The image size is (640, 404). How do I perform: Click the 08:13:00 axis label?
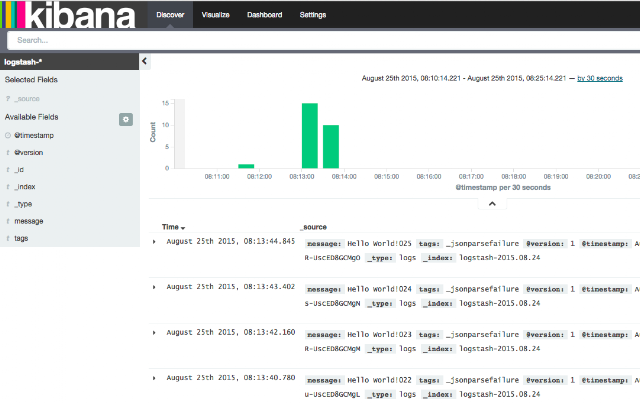tap(302, 177)
